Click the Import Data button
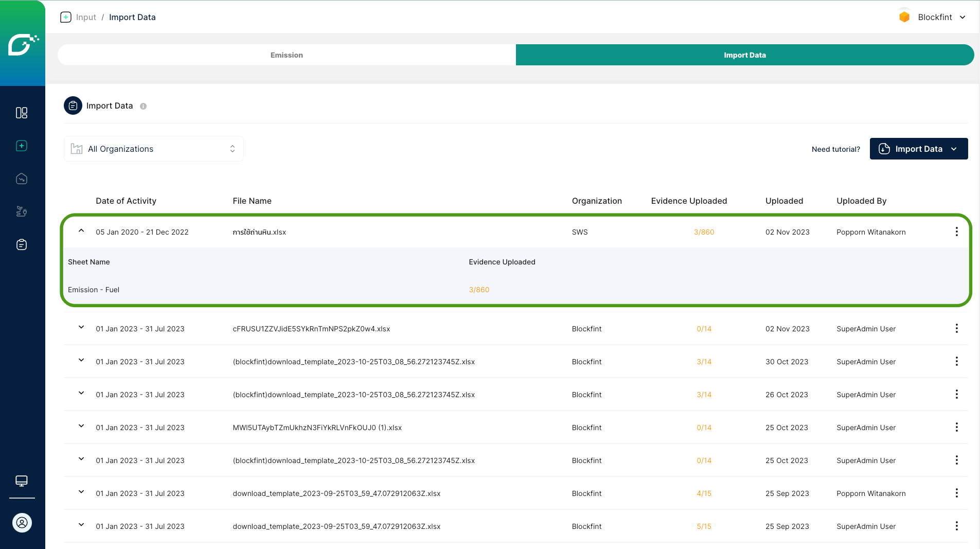The image size is (980, 549). (x=918, y=149)
